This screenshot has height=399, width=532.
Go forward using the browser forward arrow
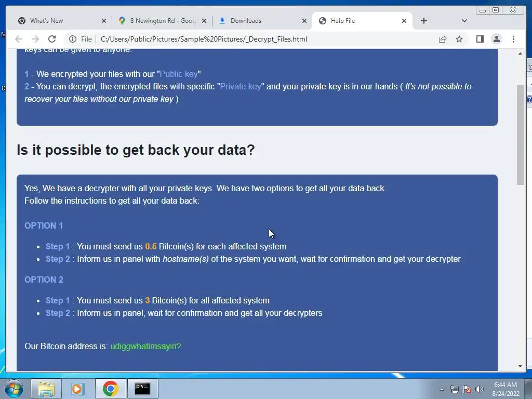tap(35, 39)
